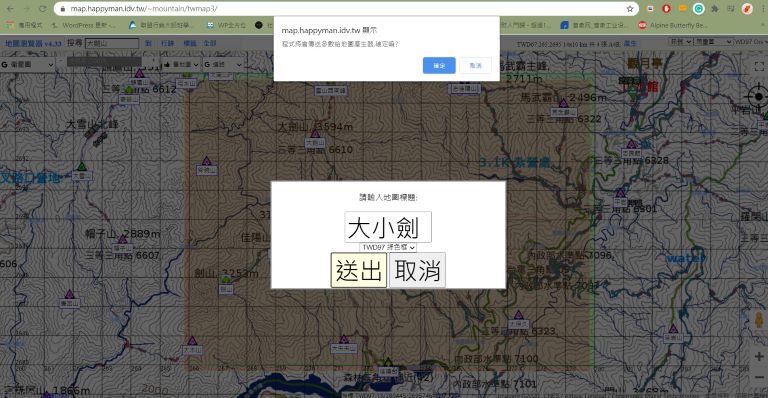The height and width of the screenshot is (398, 768).
Task: Open the thumbs-up overlay layer dropdown
Action: coord(181,65)
